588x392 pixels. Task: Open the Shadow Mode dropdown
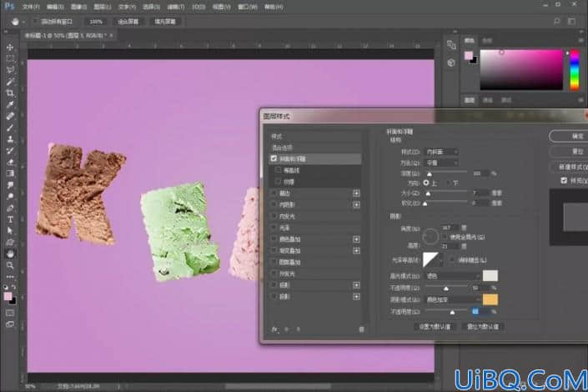click(x=453, y=299)
